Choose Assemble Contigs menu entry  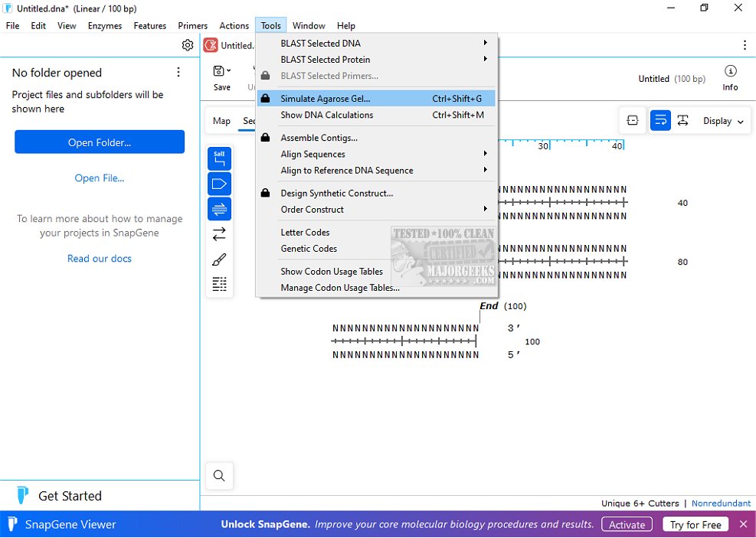[376, 138]
